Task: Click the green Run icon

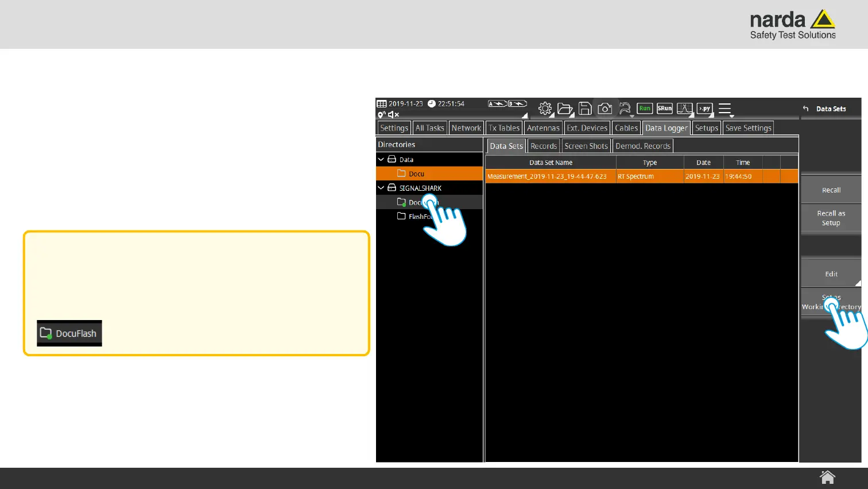Action: click(645, 108)
